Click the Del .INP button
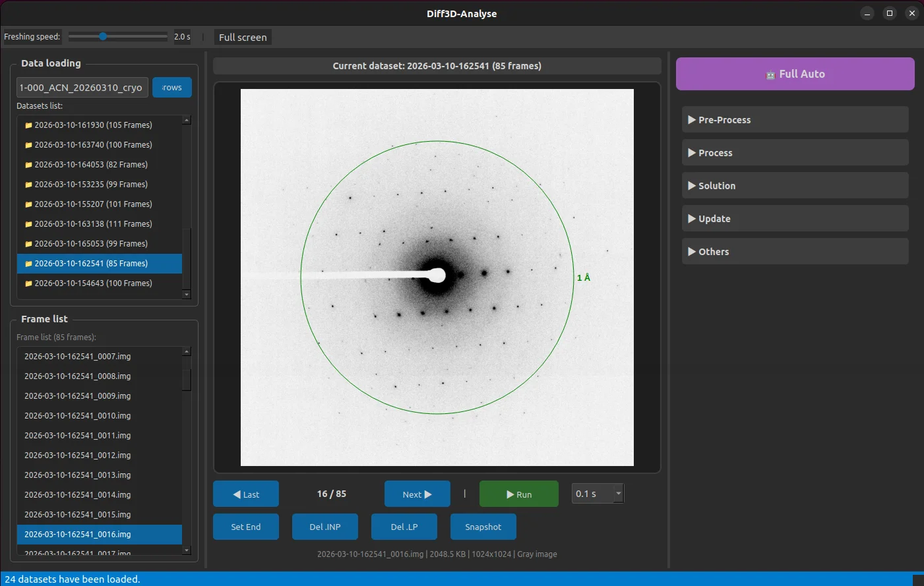Screen dimensions: 924x586 point(324,527)
